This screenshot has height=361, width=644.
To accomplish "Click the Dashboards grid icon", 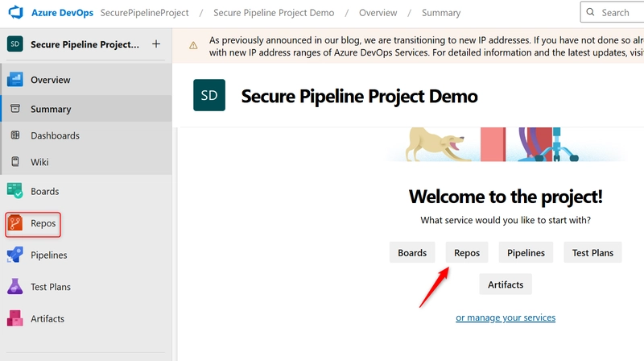I will [15, 135].
